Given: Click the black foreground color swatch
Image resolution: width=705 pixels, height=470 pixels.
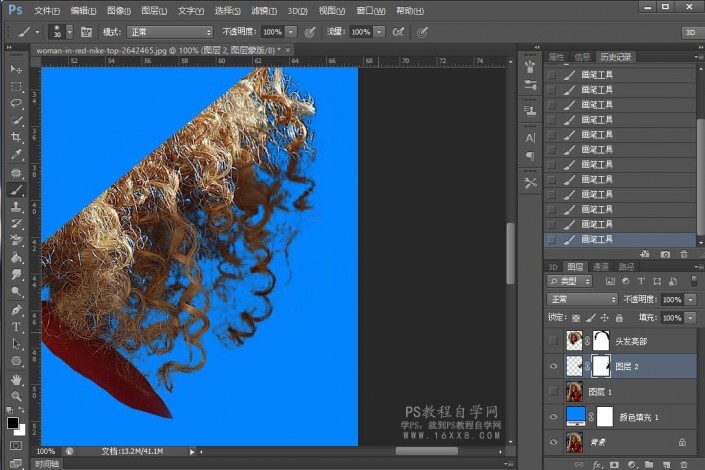Looking at the screenshot, I should click(x=12, y=422).
